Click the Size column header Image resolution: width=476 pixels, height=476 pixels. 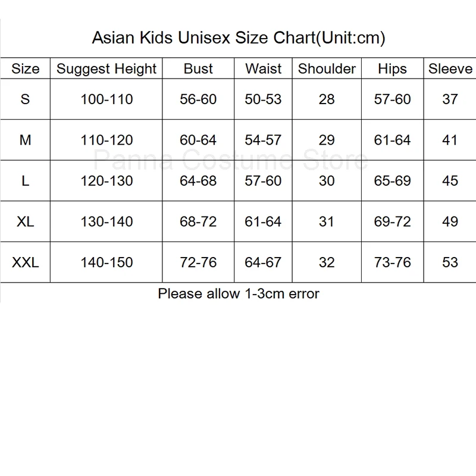pyautogui.click(x=25, y=68)
